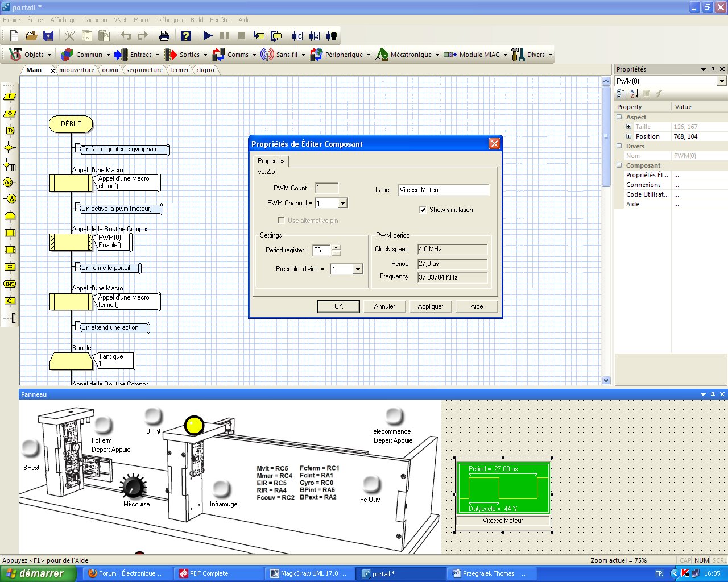Select the C code flowchart icon
This screenshot has height=582, width=728.
tap(9, 301)
